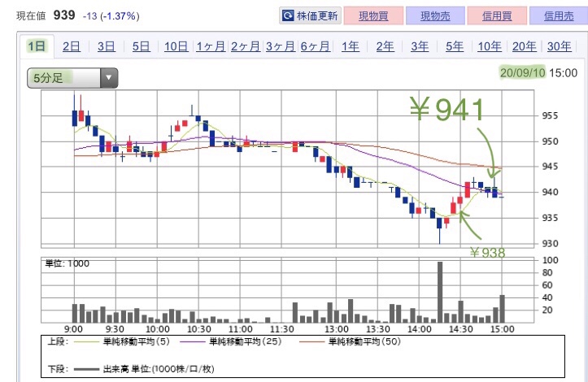Click the tall volume bar after 14:00
The image size is (588, 382).
(440, 292)
